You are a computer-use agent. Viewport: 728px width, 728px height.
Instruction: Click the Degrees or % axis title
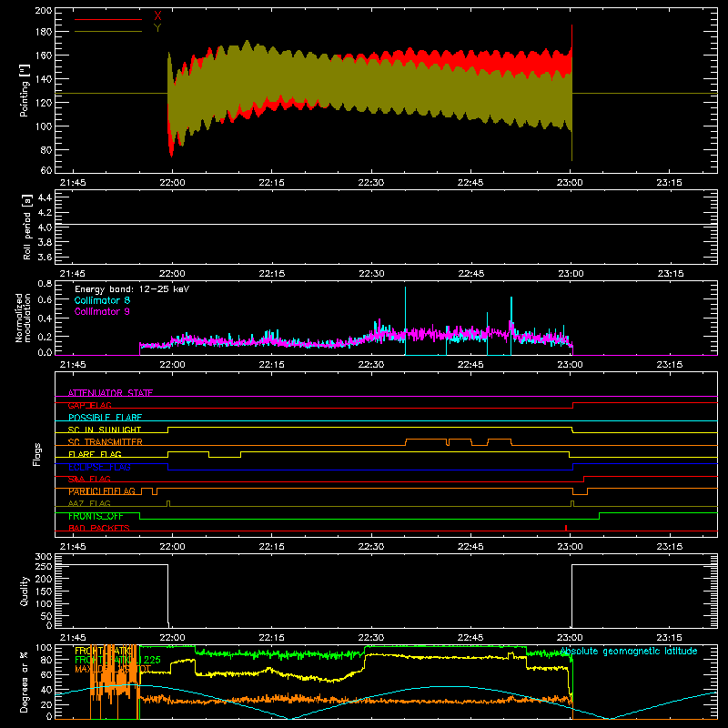(25, 682)
